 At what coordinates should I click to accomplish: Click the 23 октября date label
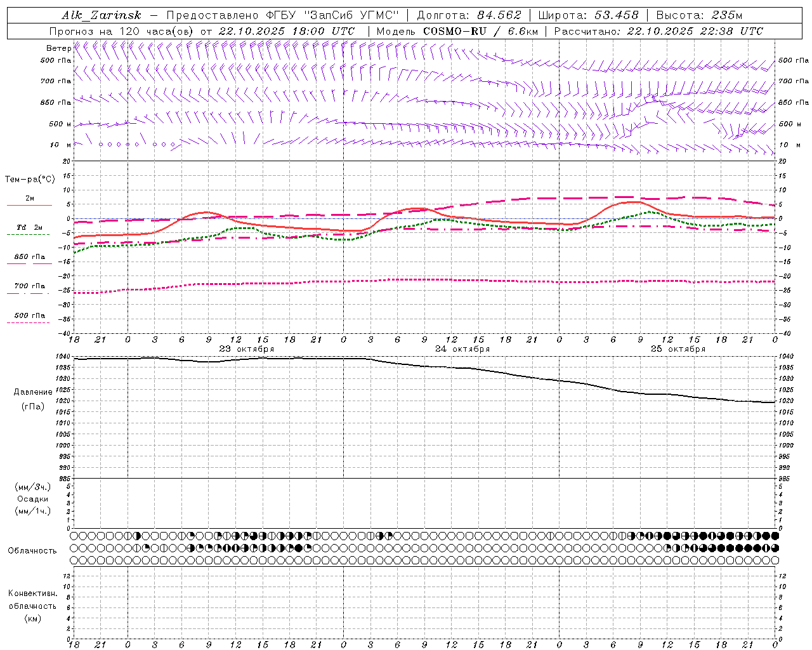coord(246,349)
